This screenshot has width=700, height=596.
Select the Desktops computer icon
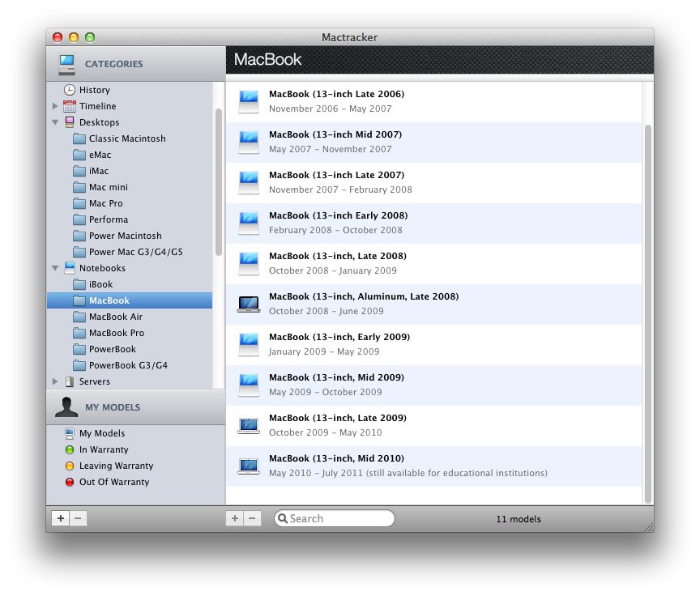(69, 122)
